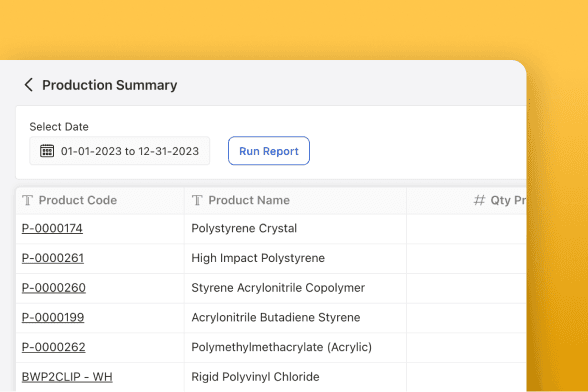
Task: Open the BWP2CLIP - WH product link
Action: (x=67, y=377)
